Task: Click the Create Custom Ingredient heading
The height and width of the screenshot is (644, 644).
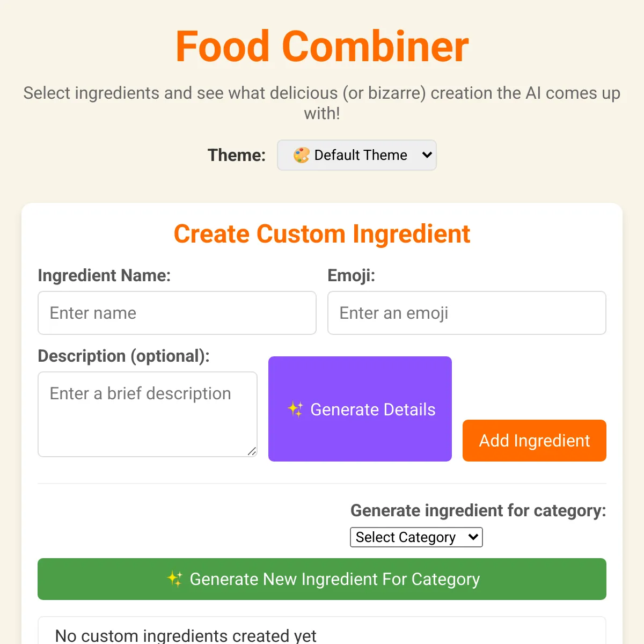Action: pos(322,234)
